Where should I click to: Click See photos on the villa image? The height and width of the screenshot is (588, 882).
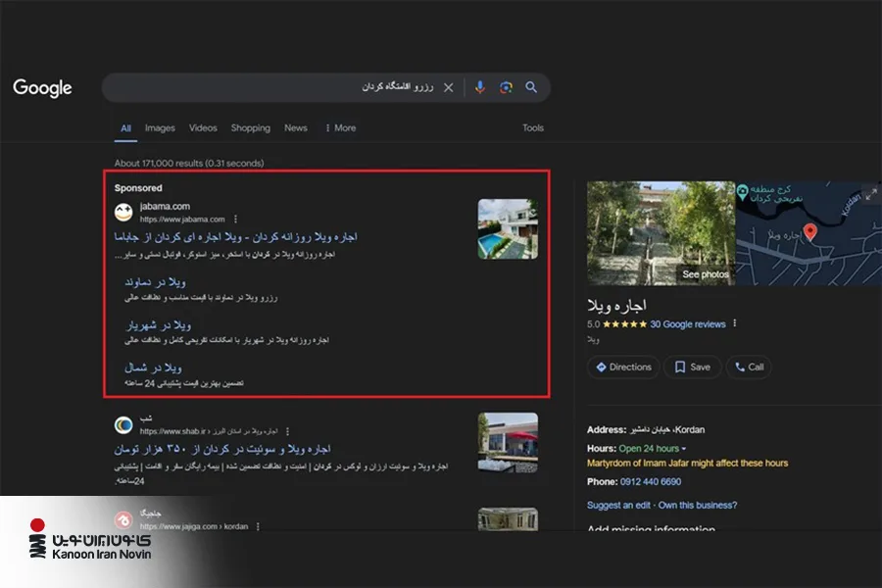click(706, 274)
